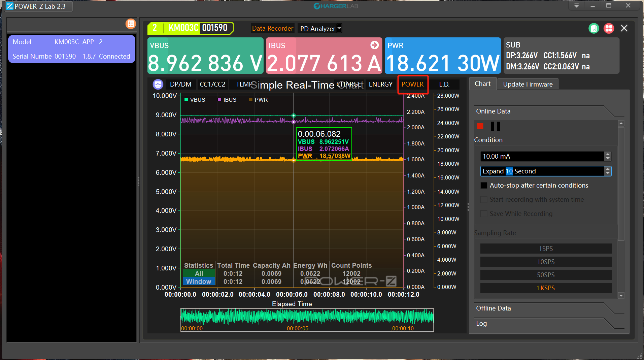Click the Data Recorder button
Image resolution: width=644 pixels, height=360 pixels.
pyautogui.click(x=273, y=28)
